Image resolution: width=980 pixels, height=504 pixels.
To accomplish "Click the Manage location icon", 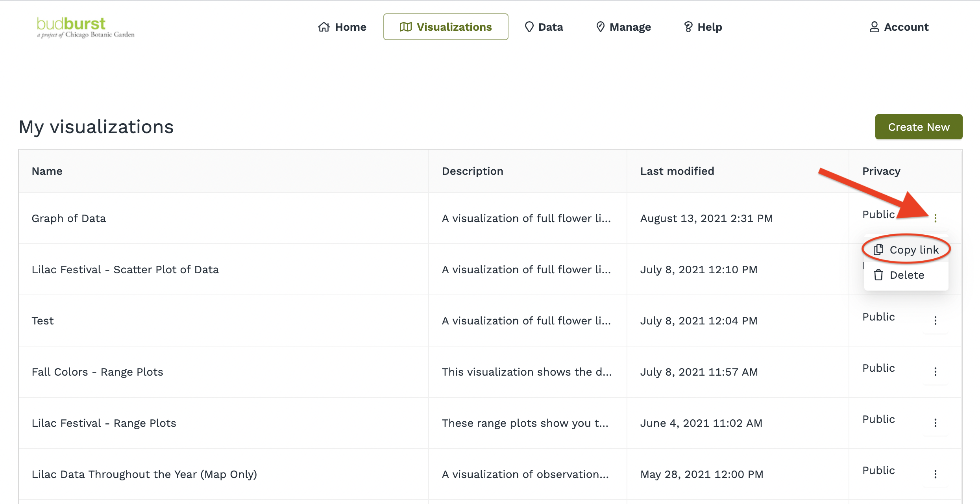I will click(x=600, y=27).
